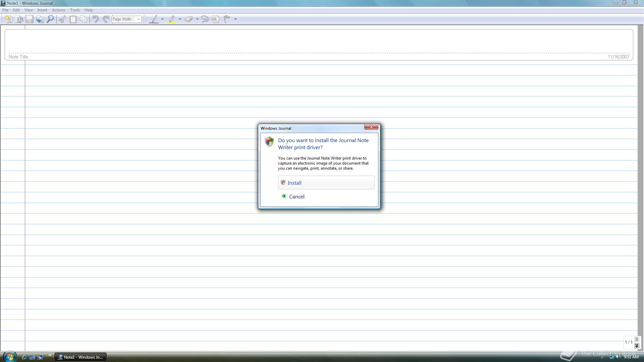Select the Eraser tool
Screen dimensions: 644x362
point(189,19)
